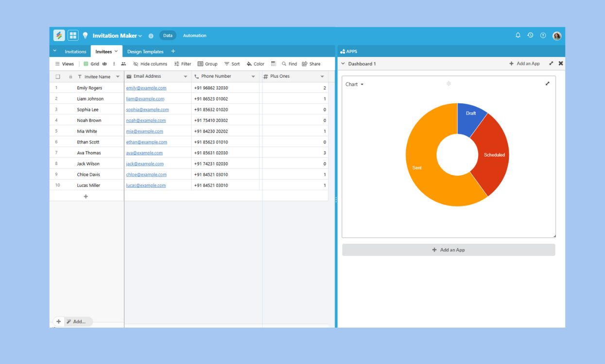
Task: Open the base info icon
Action: point(151,36)
